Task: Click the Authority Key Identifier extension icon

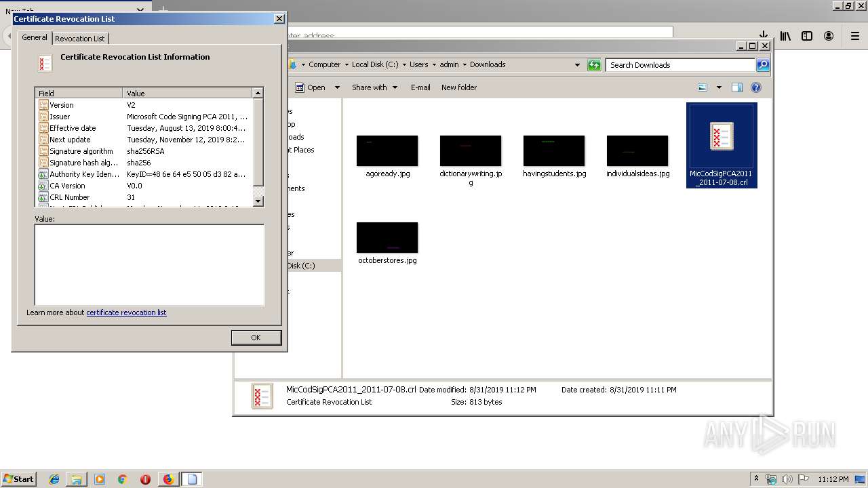Action: point(43,174)
